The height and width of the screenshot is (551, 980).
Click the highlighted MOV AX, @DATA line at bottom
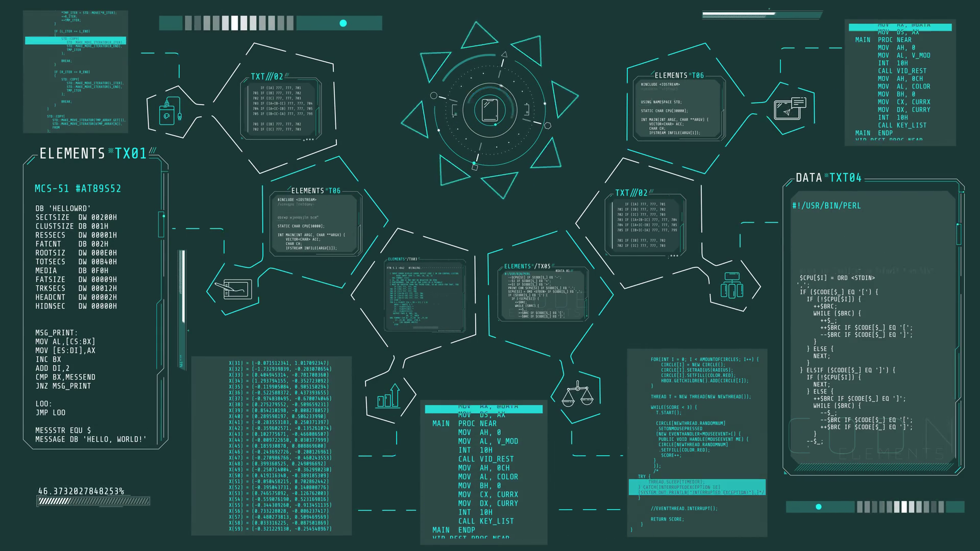pyautogui.click(x=483, y=408)
